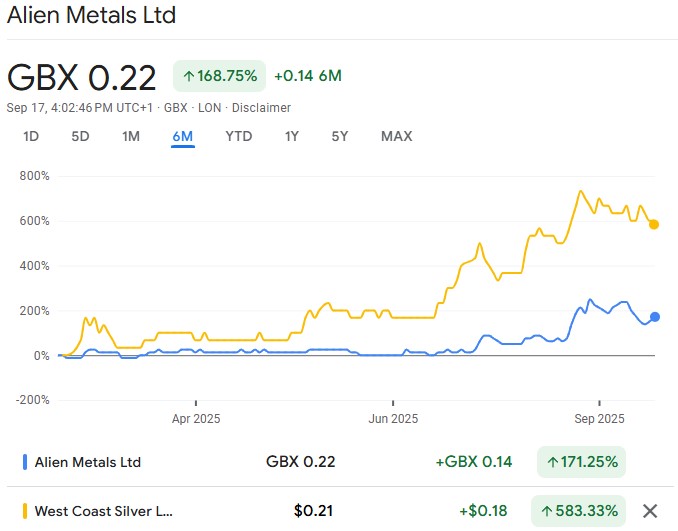Click the $0.21 West Coast price
This screenshot has width=678, height=531.
click(313, 511)
